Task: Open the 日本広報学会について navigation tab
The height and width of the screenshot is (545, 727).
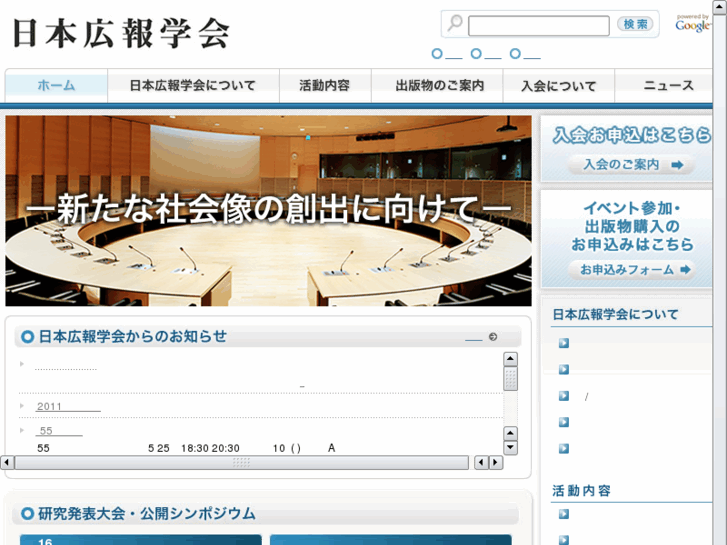Action: pyautogui.click(x=193, y=85)
